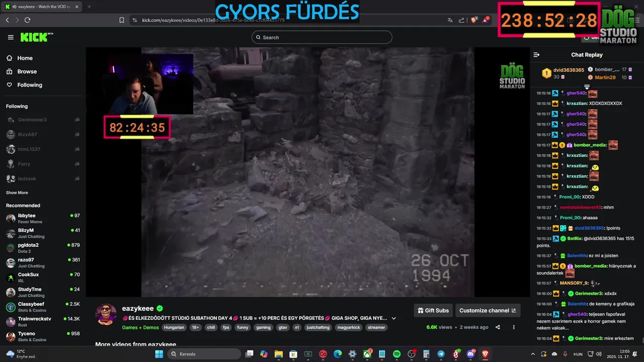Open File Explorer from the taskbar

pyautogui.click(x=279, y=354)
